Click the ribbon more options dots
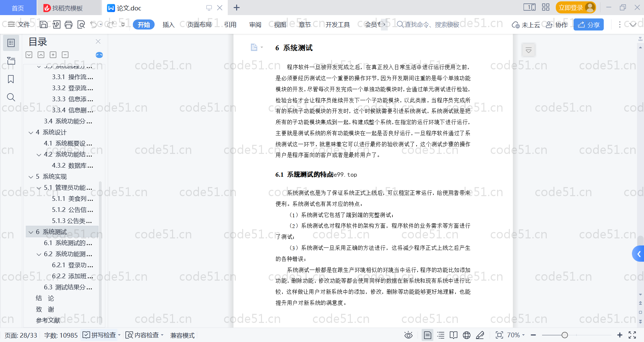This screenshot has height=342, width=644. point(620,24)
